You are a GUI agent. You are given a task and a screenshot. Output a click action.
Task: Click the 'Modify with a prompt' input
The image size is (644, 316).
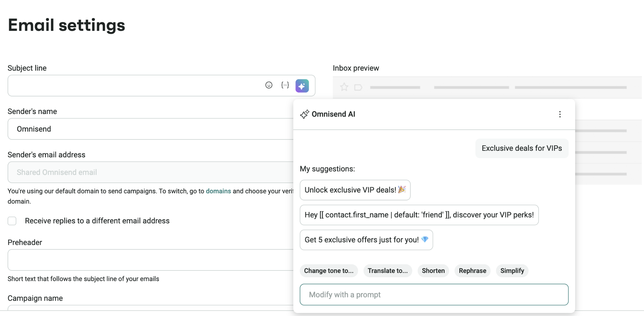(x=434, y=295)
